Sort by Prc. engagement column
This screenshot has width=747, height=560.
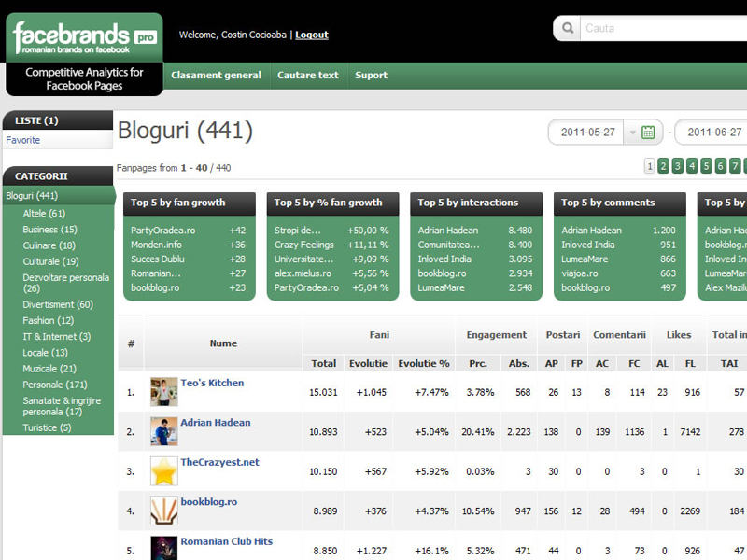pyautogui.click(x=478, y=363)
